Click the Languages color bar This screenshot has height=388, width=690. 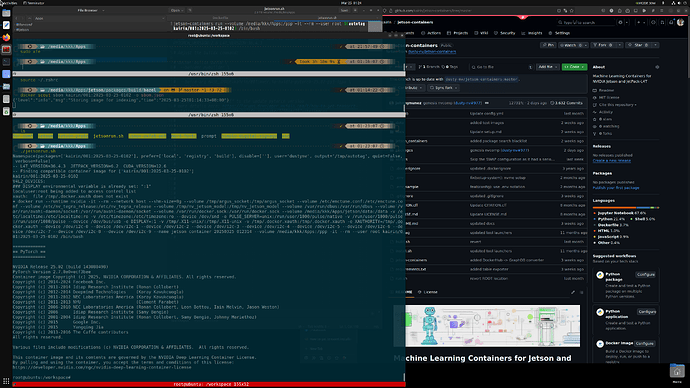click(626, 207)
